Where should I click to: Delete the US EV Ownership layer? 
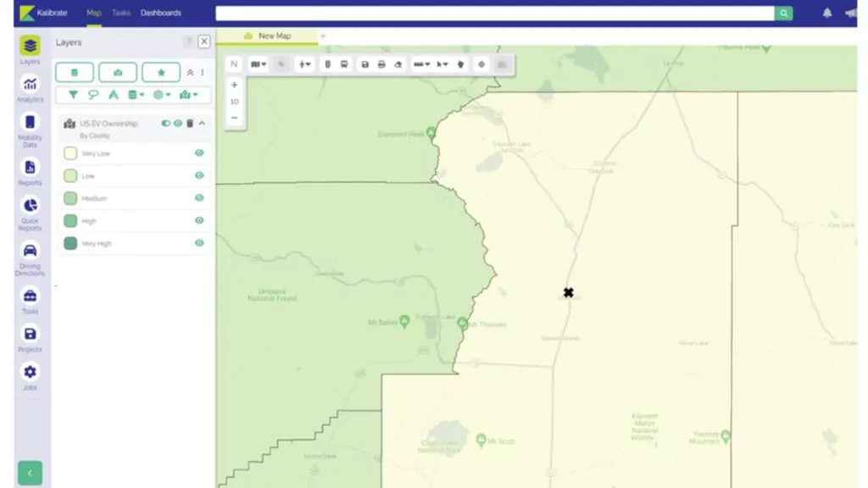tap(190, 124)
